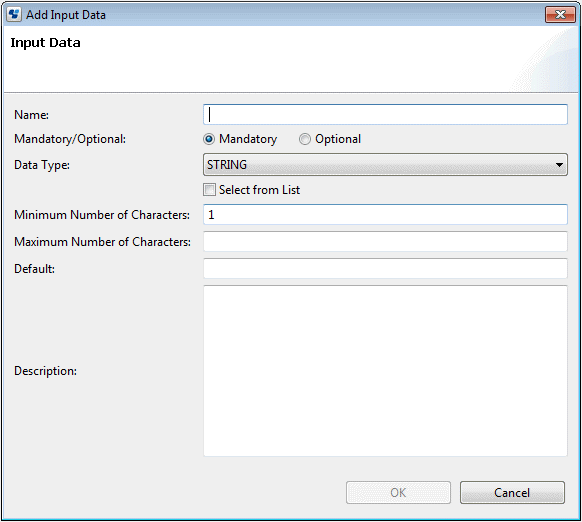Click the Minimum Number of Characters field
The width and height of the screenshot is (582, 522).
(385, 215)
